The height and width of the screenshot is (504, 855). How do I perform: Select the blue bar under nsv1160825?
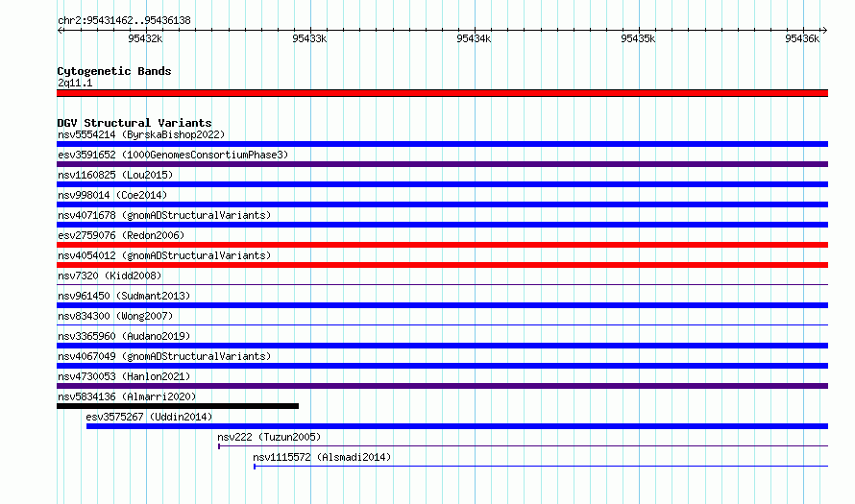pos(442,184)
